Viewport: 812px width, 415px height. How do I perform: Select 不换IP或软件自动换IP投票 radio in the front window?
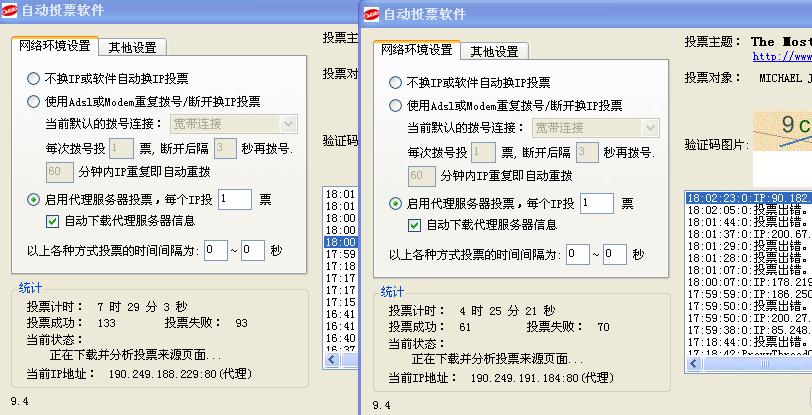click(x=395, y=82)
